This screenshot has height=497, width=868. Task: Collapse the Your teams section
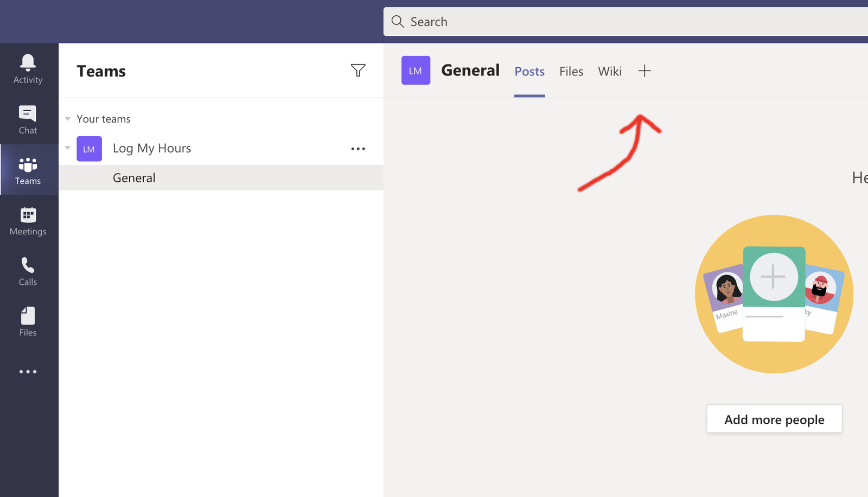tap(68, 119)
